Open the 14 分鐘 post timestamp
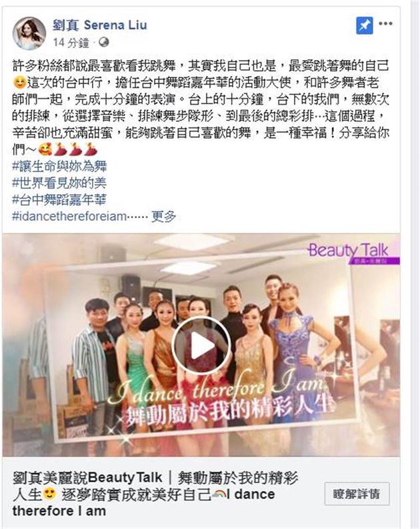Screen dimensions: 420x529 (71, 43)
